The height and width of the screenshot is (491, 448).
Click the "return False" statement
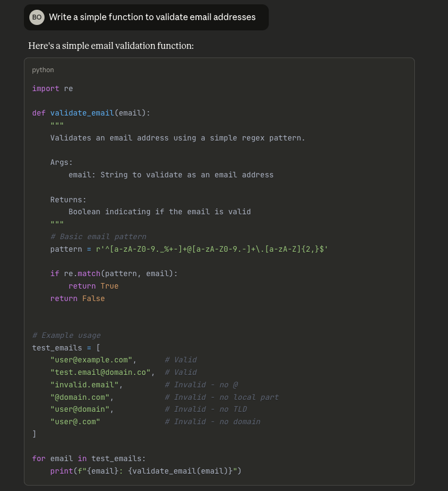pos(77,298)
